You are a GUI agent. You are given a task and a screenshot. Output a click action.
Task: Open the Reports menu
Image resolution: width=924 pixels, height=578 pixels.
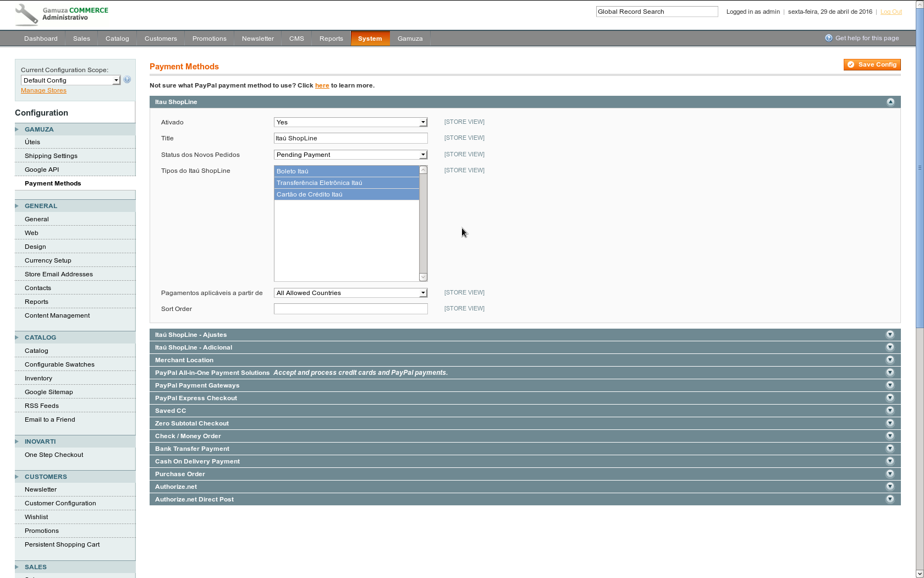click(x=331, y=39)
